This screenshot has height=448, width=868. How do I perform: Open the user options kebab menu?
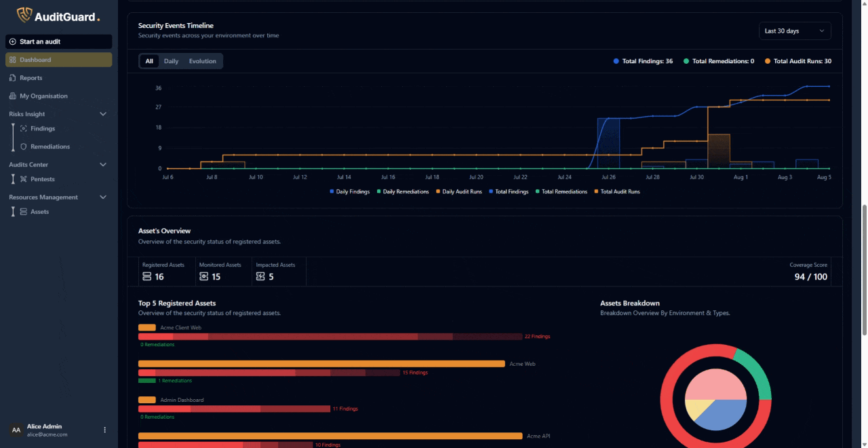(104, 430)
